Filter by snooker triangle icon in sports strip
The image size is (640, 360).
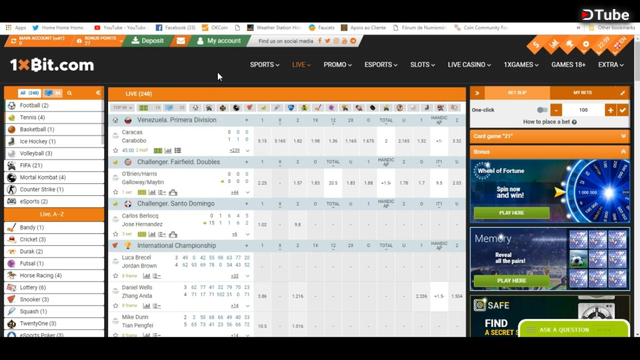pos(249,108)
